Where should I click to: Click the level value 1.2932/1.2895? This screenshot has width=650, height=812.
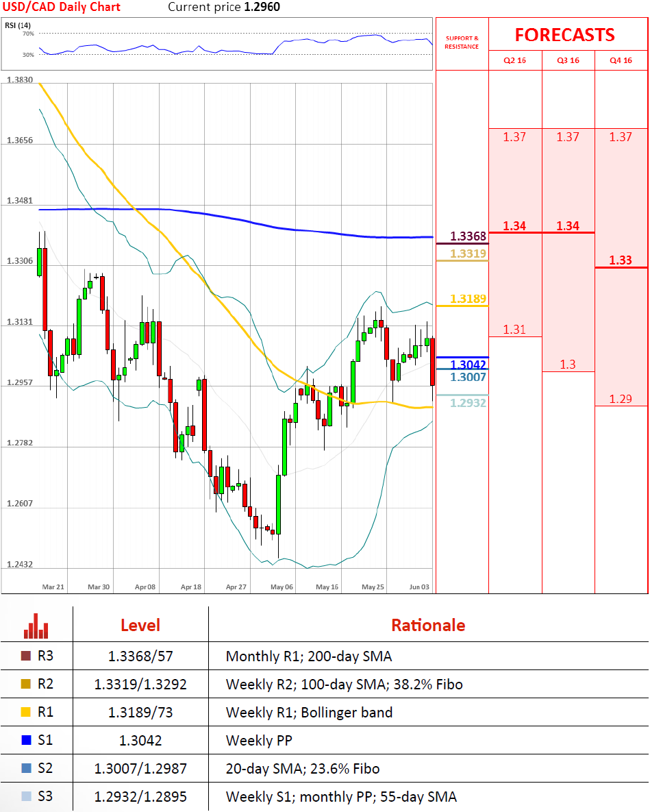(140, 796)
